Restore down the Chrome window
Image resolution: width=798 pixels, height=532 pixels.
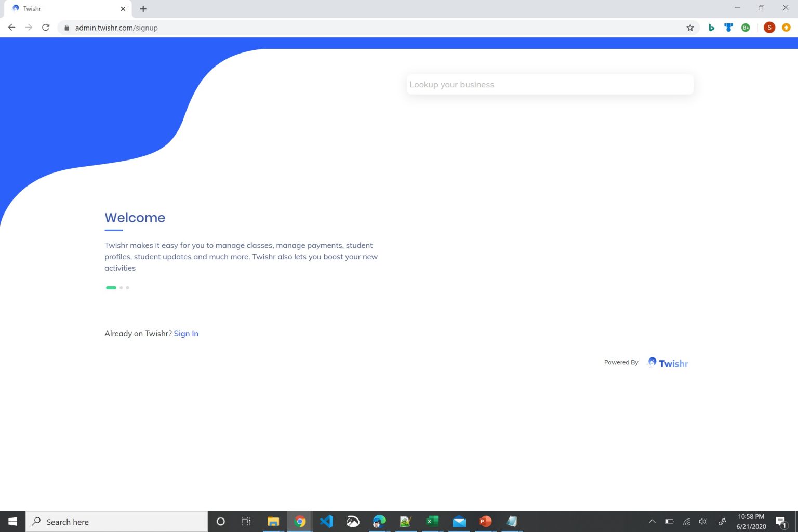761,8
